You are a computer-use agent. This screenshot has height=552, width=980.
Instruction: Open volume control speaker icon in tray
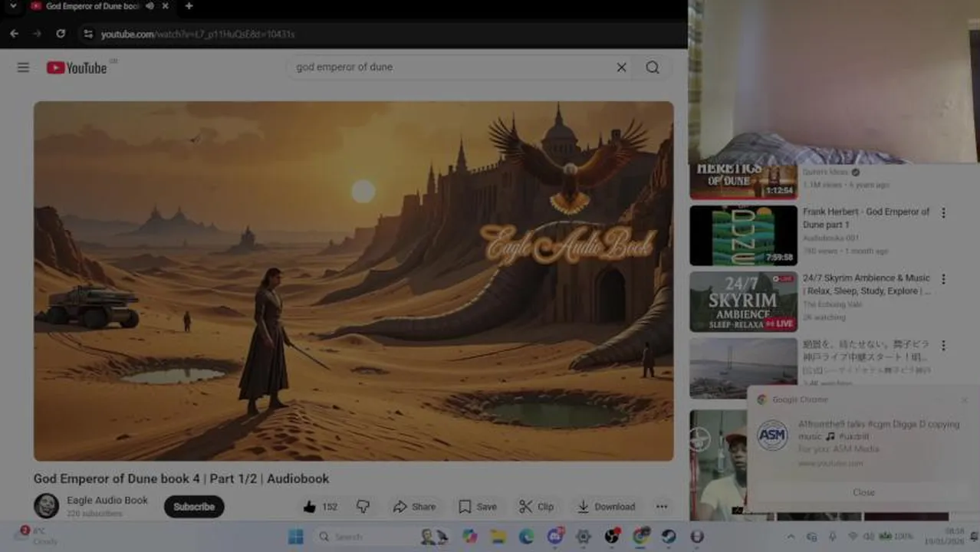pyautogui.click(x=869, y=536)
